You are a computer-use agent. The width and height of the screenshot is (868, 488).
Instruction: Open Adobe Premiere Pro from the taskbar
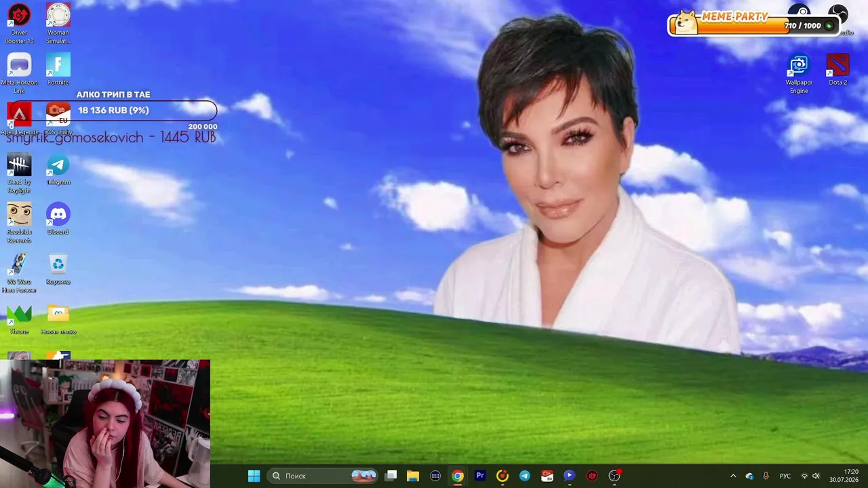[480, 476]
